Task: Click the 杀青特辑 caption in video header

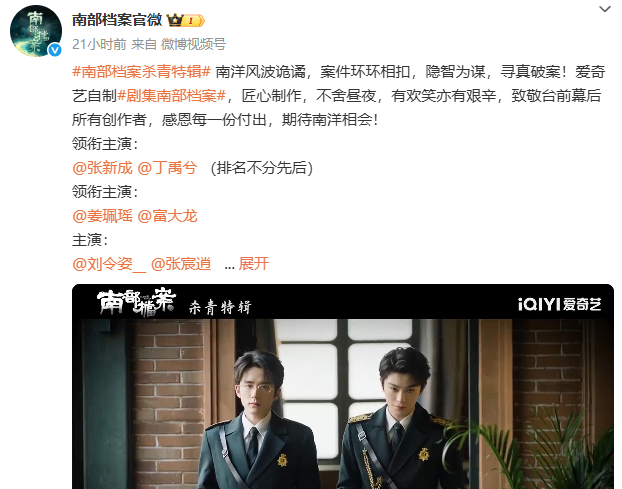Action: click(x=220, y=307)
